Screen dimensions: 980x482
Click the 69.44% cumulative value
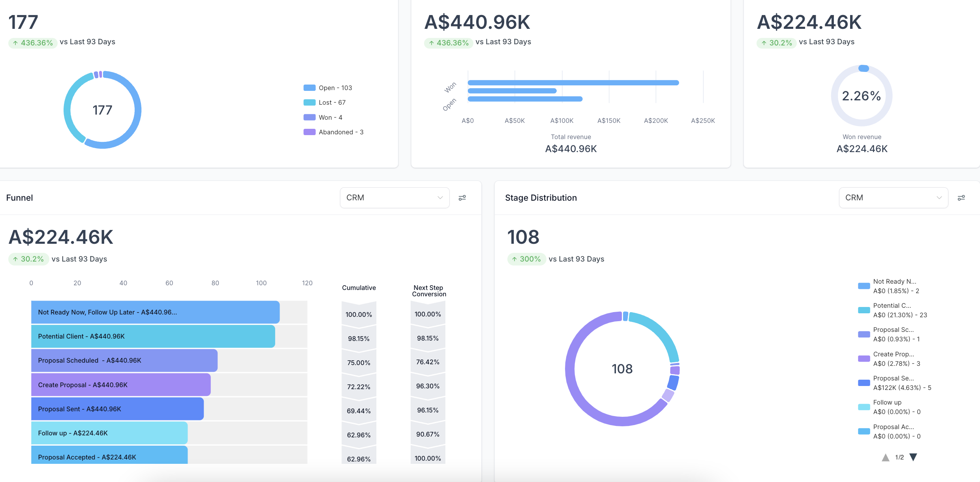click(x=359, y=411)
